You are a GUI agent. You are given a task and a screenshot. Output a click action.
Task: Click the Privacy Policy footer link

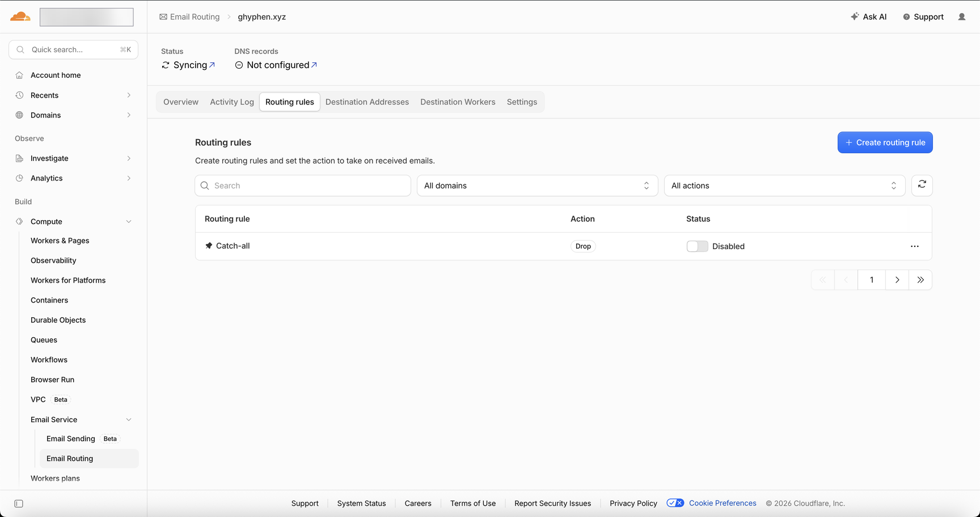[633, 503]
